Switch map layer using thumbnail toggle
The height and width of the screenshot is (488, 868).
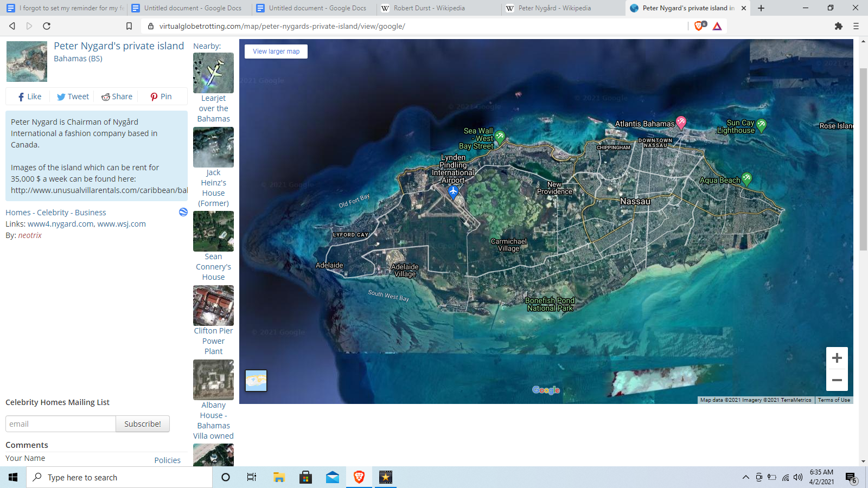(x=256, y=381)
